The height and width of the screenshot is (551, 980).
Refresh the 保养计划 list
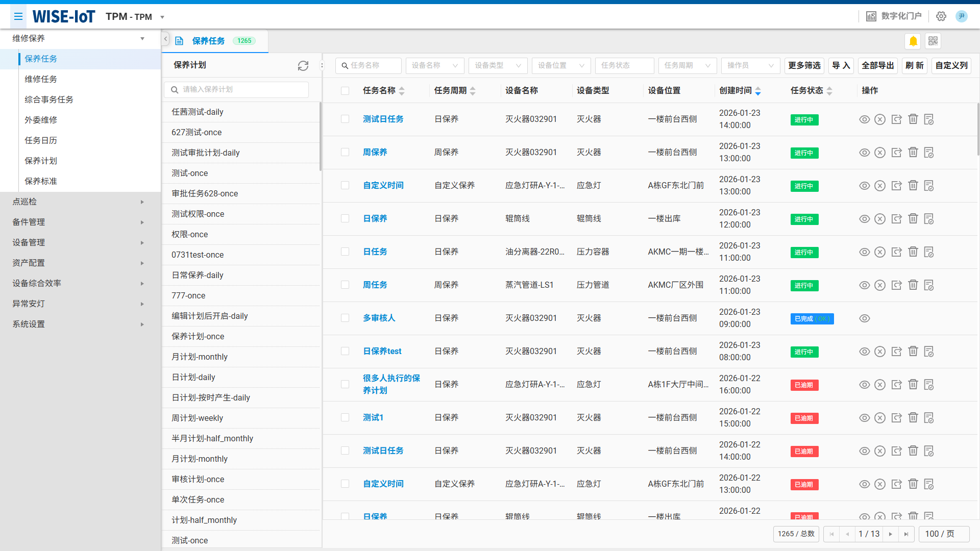[x=303, y=65]
